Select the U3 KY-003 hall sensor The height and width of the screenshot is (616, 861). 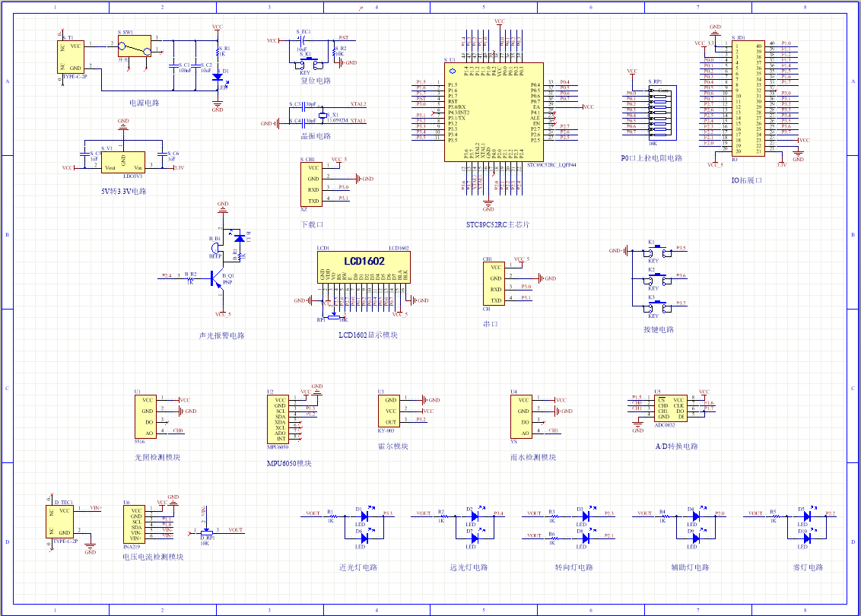click(x=389, y=411)
